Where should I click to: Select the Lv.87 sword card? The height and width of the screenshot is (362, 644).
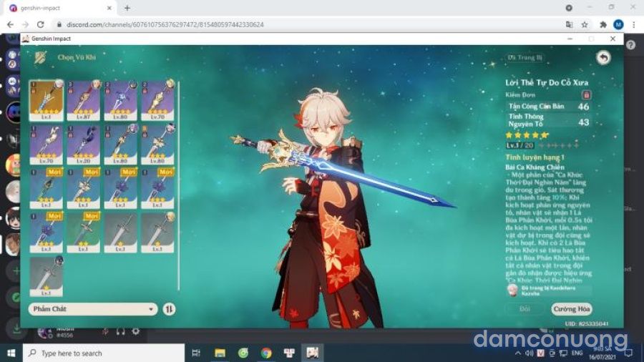84,101
